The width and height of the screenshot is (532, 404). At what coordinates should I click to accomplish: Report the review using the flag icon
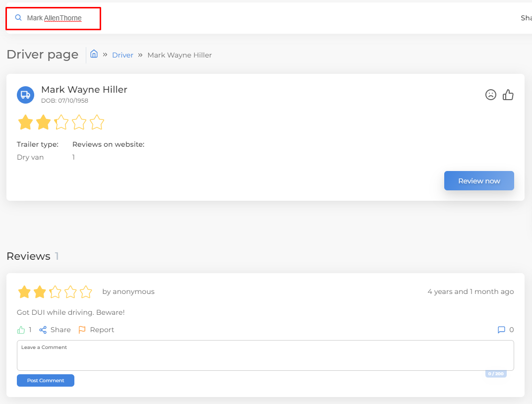point(82,330)
